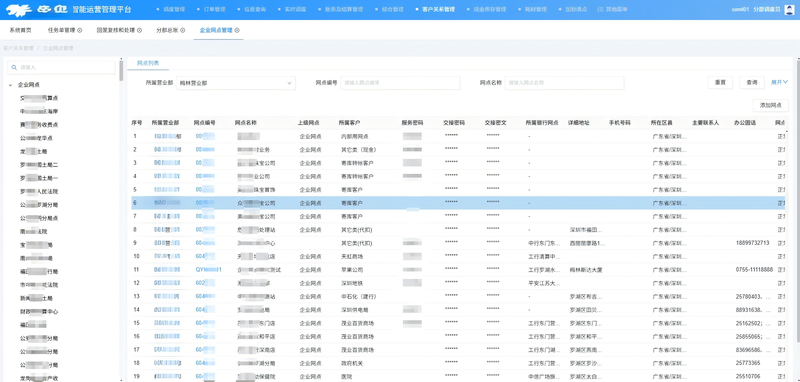
Task: Click the 所属客户 column header
Action: pyautogui.click(x=350, y=123)
